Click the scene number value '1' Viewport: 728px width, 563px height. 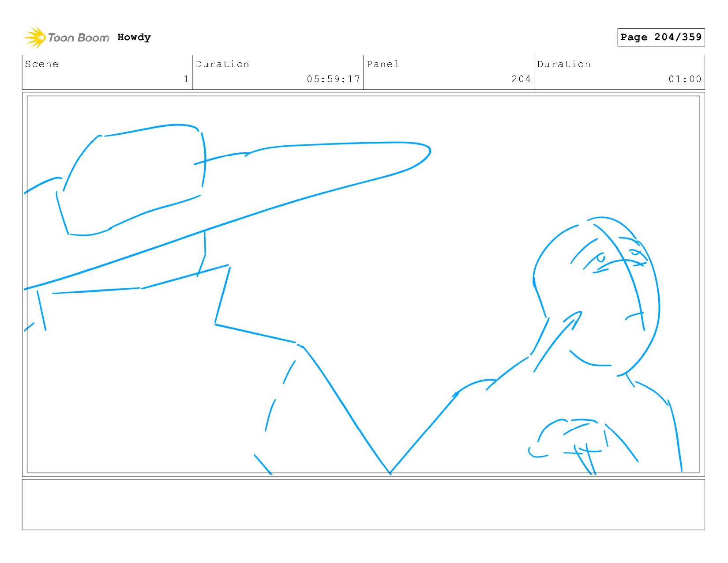pyautogui.click(x=186, y=79)
